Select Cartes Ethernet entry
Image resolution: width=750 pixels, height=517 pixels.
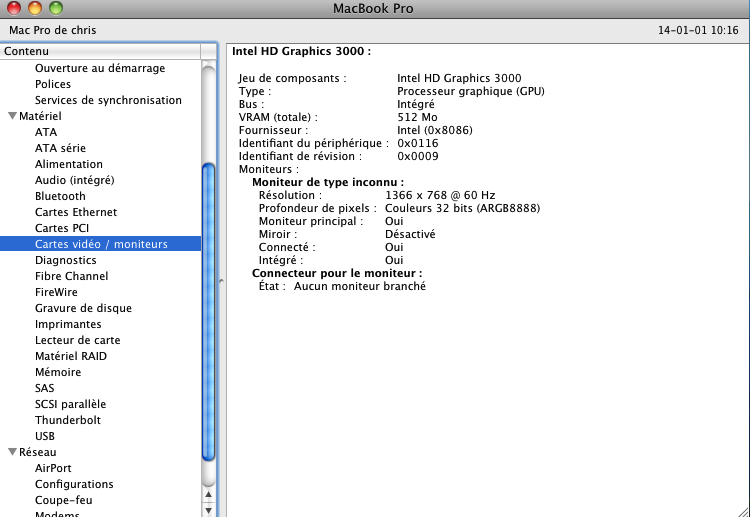76,212
